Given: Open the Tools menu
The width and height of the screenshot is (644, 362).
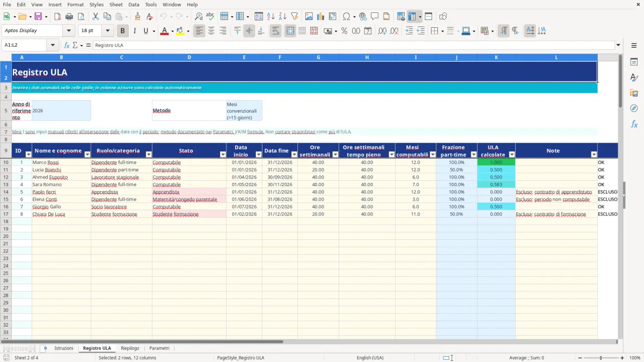Looking at the screenshot, I should coord(151,4).
